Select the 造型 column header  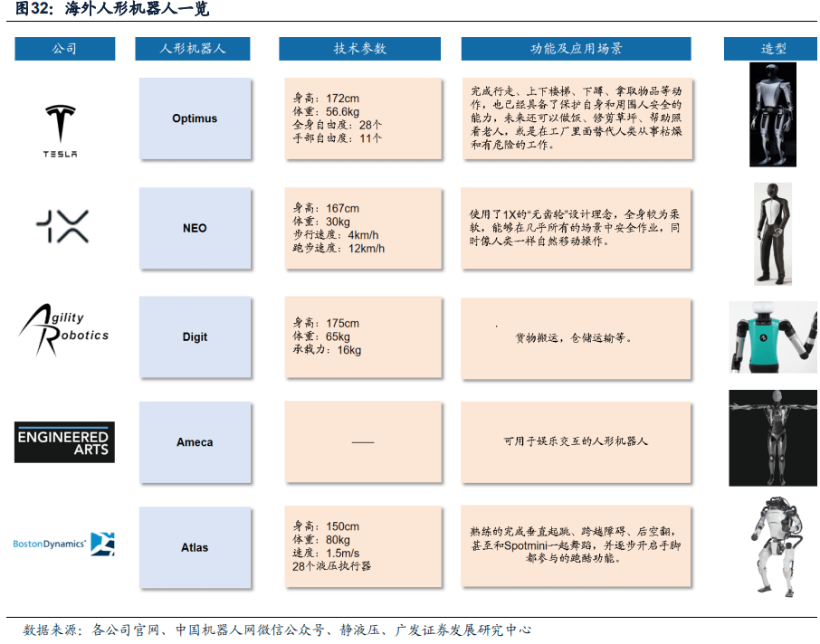click(x=768, y=49)
